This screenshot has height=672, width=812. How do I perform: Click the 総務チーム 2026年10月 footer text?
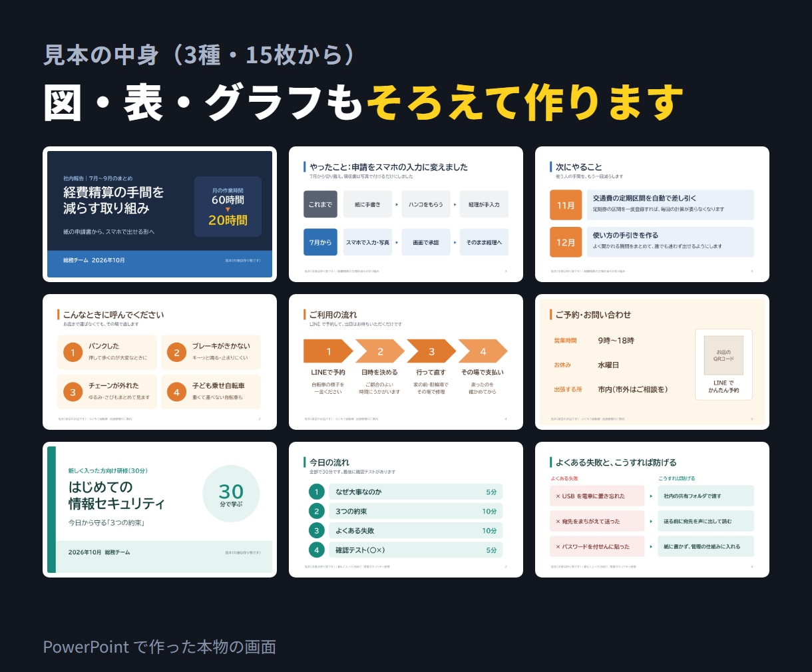coord(94,260)
